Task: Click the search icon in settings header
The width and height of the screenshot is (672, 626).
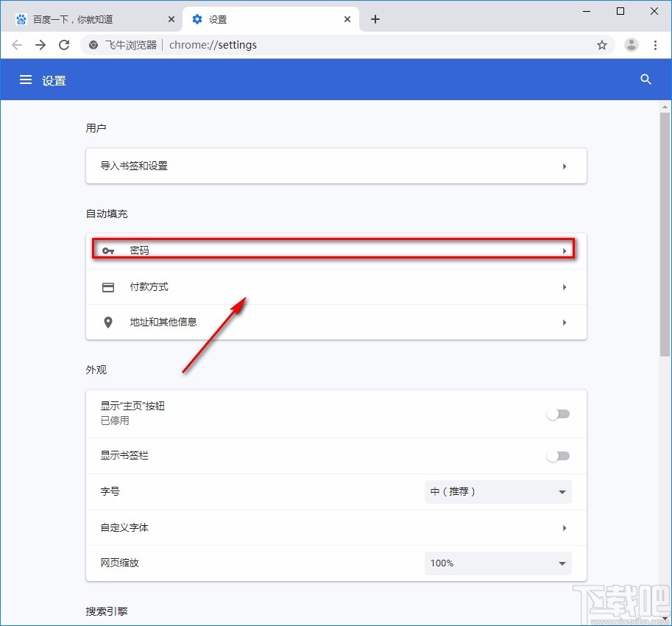Action: 646,80
